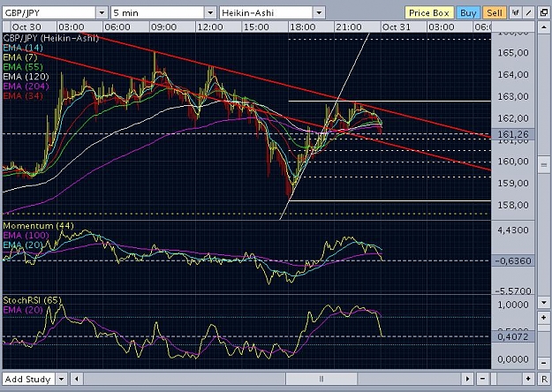Select the trend line drawing tool
The height and width of the screenshot is (392, 552).
pyautogui.click(x=528, y=13)
